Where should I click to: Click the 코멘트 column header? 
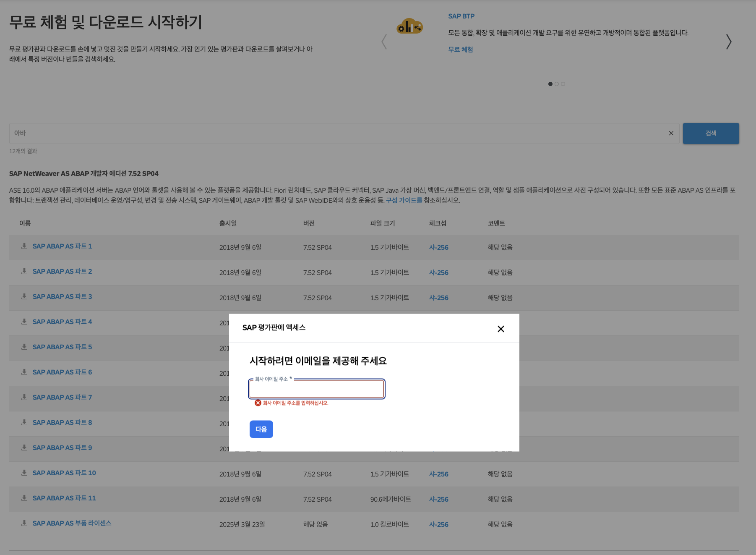point(497,223)
